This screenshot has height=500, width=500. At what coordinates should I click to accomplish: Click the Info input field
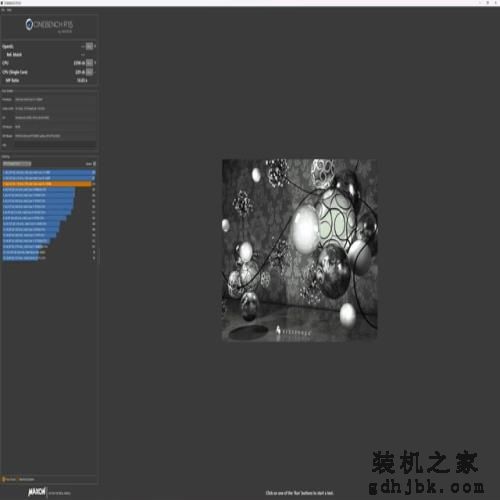point(55,145)
